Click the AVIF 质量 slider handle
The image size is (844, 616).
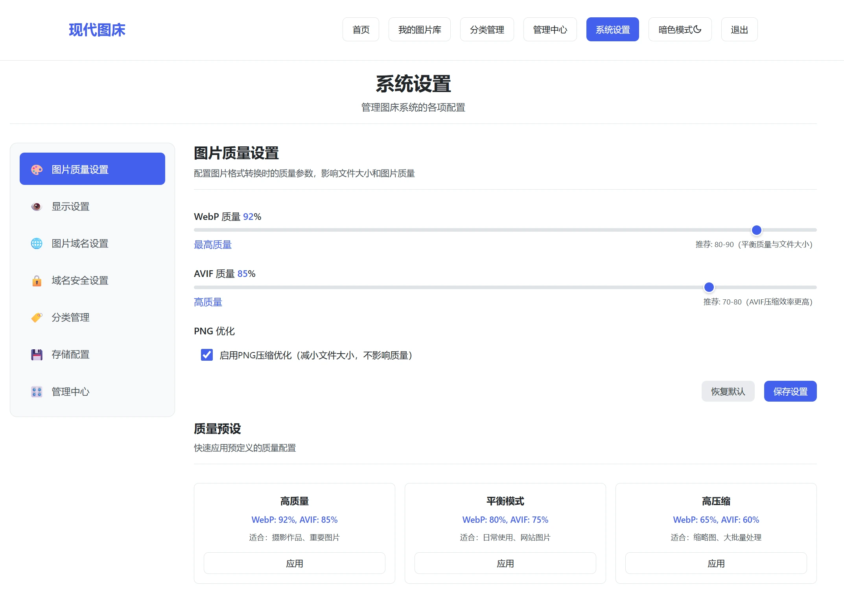pyautogui.click(x=709, y=288)
